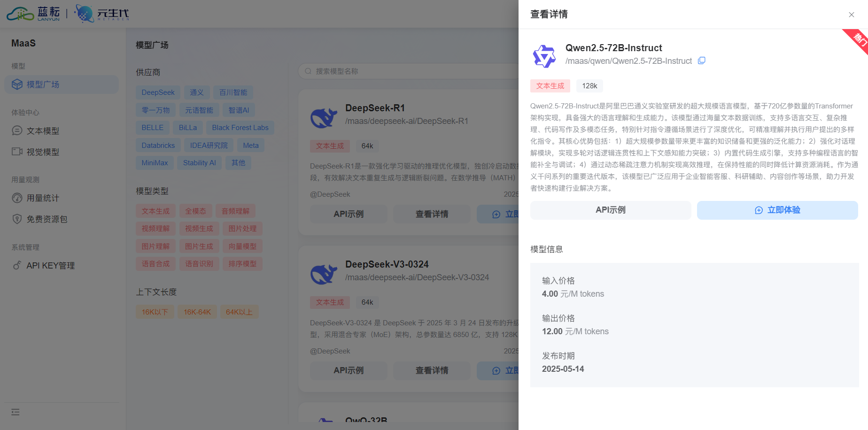This screenshot has width=868, height=430.
Task: Open API示例 for DeepSeek-V3-0324
Action: (349, 370)
